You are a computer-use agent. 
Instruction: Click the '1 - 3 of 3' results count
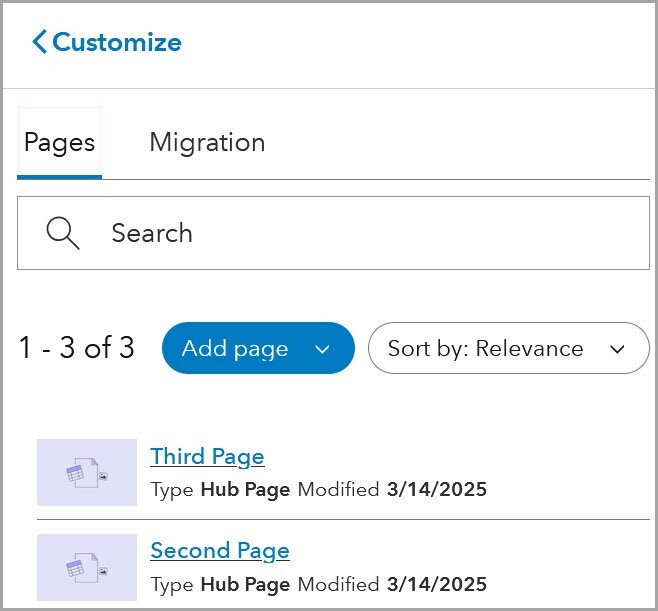pyautogui.click(x=77, y=348)
